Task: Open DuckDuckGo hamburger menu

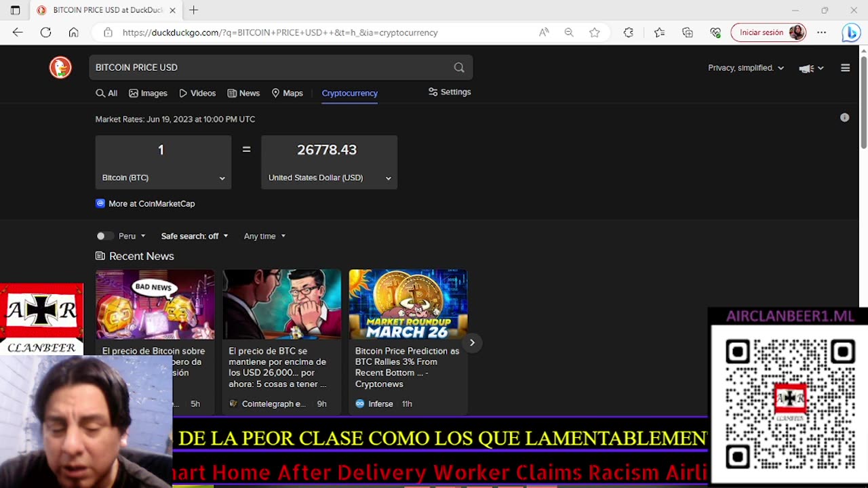Action: tap(845, 68)
